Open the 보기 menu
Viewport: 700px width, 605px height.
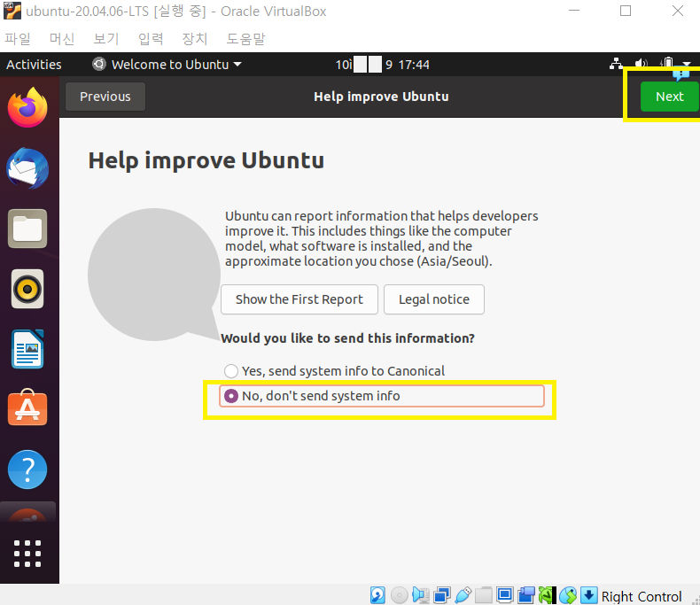tap(106, 39)
